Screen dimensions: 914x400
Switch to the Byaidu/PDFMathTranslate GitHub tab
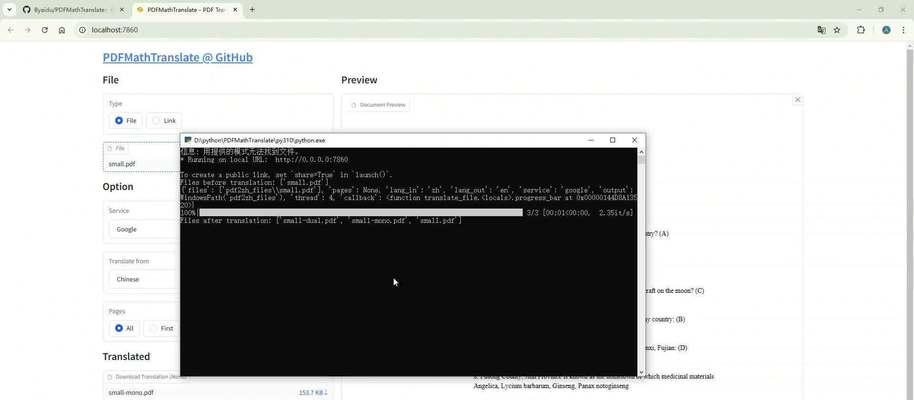pyautogui.click(x=73, y=10)
